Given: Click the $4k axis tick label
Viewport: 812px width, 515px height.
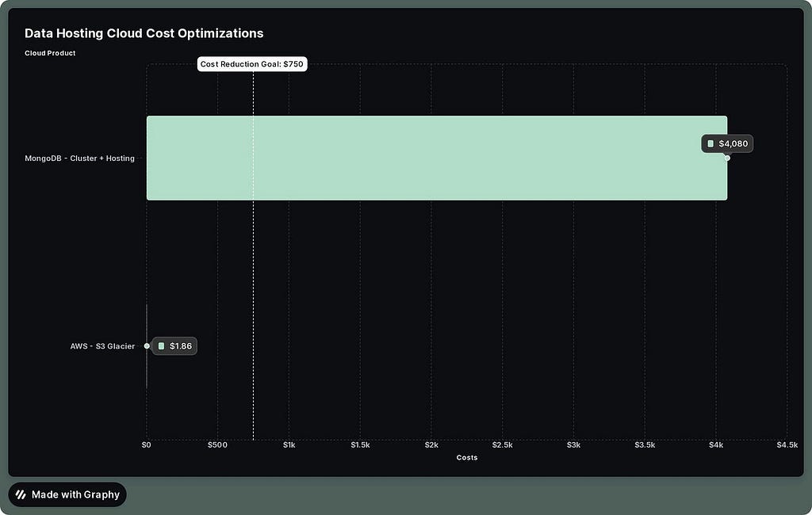Looking at the screenshot, I should pyautogui.click(x=716, y=444).
